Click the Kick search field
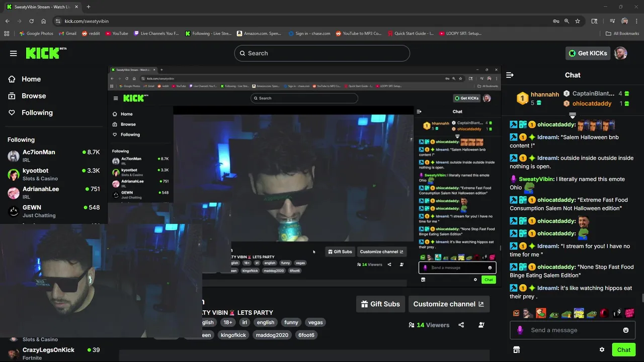The image size is (644, 362). (x=322, y=53)
